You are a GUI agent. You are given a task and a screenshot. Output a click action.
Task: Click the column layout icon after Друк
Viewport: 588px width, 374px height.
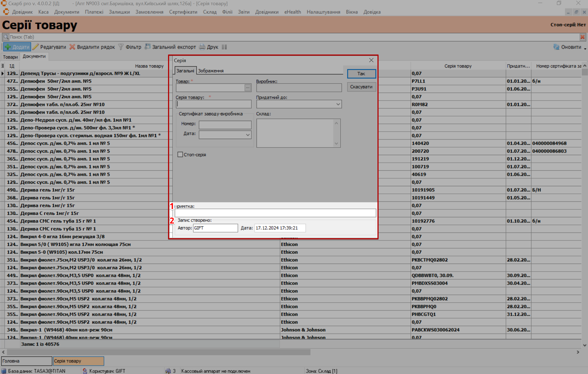tap(224, 47)
